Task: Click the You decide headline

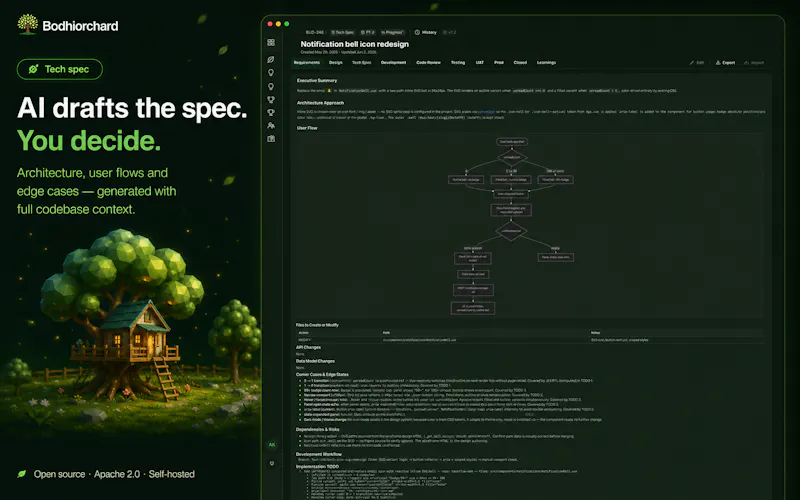Action: pos(89,140)
